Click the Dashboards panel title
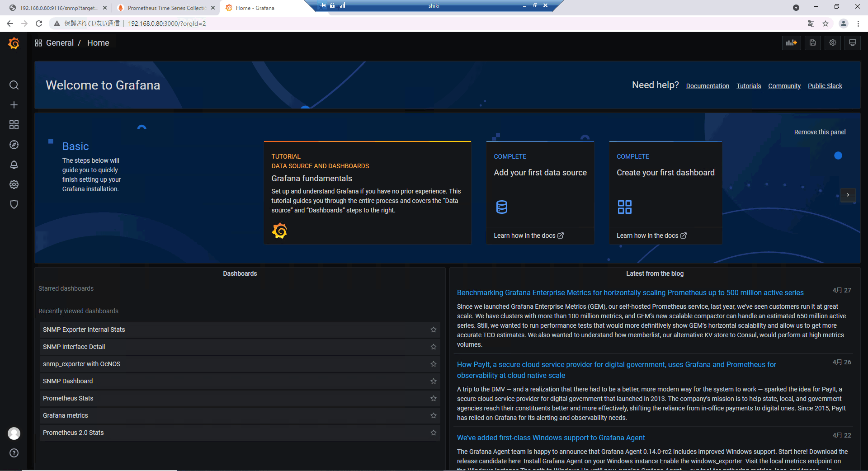The image size is (868, 471). [x=240, y=273]
